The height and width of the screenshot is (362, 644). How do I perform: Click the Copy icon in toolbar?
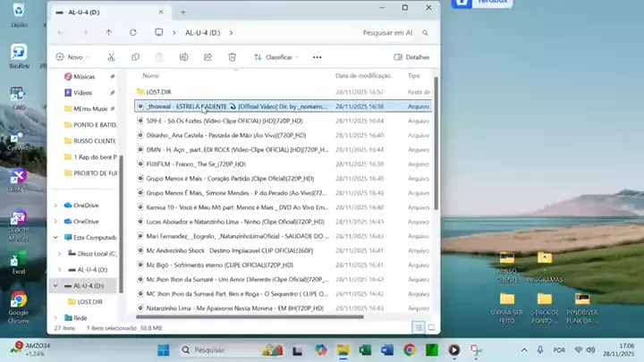(x=135, y=56)
